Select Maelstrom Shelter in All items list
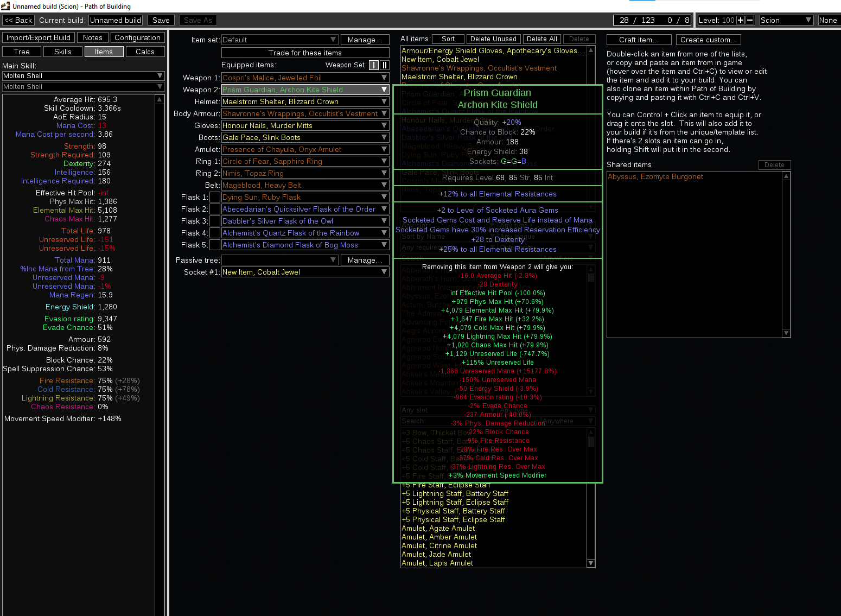The height and width of the screenshot is (616, 841). pos(494,77)
